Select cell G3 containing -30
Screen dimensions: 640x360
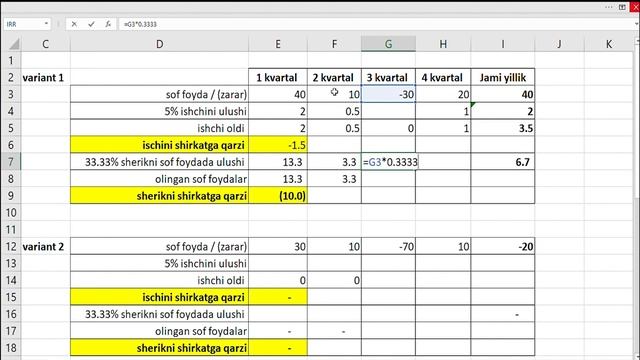tap(388, 94)
